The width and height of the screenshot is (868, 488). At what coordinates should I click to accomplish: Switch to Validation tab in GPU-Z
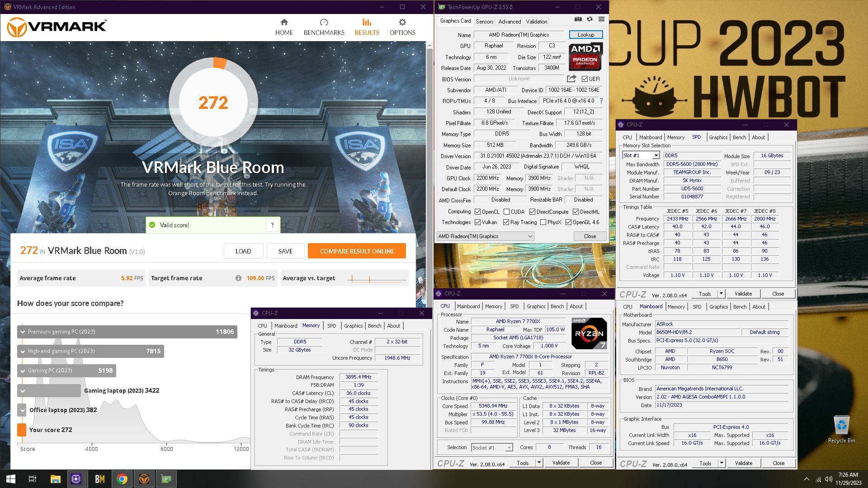point(537,22)
